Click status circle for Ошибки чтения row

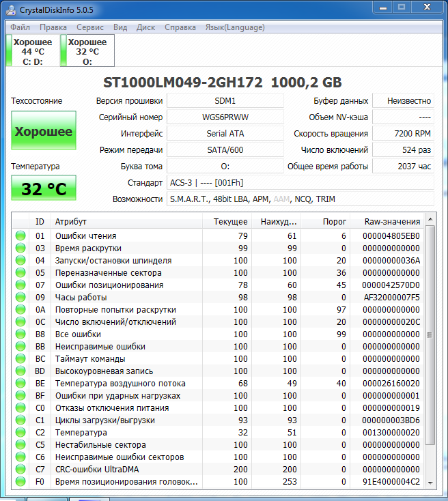point(20,235)
